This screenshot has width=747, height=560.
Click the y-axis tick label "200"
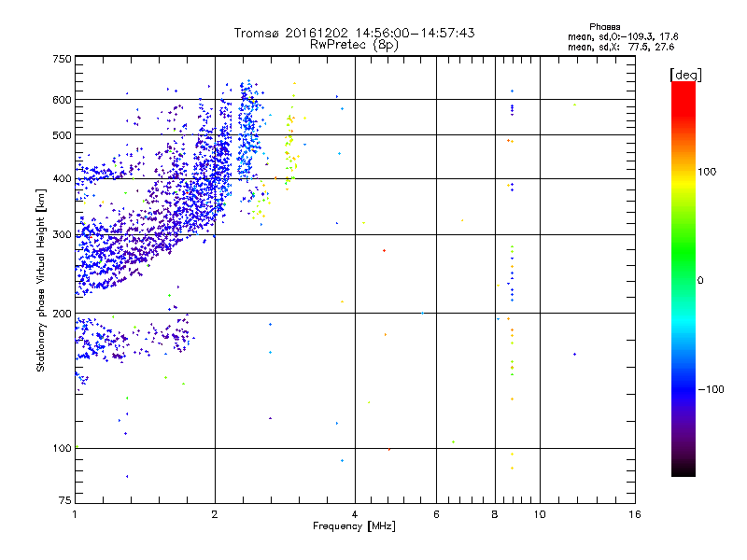(62, 314)
